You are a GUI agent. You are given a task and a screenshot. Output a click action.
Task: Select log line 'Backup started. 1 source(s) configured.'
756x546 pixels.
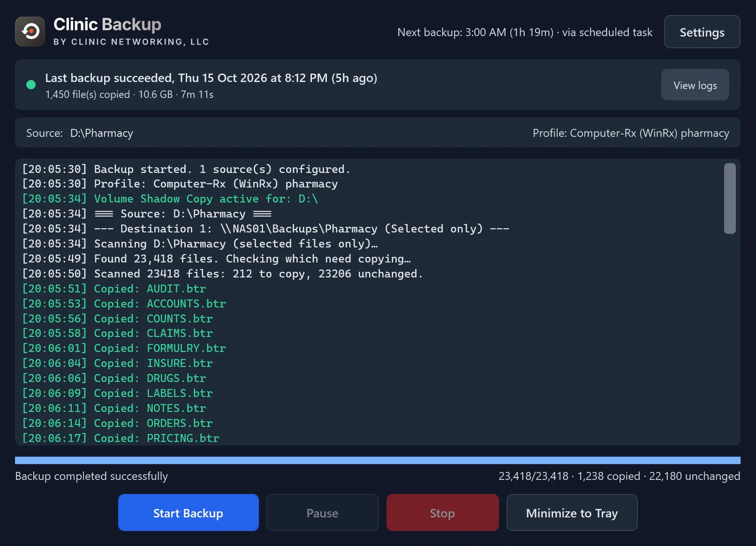(186, 169)
